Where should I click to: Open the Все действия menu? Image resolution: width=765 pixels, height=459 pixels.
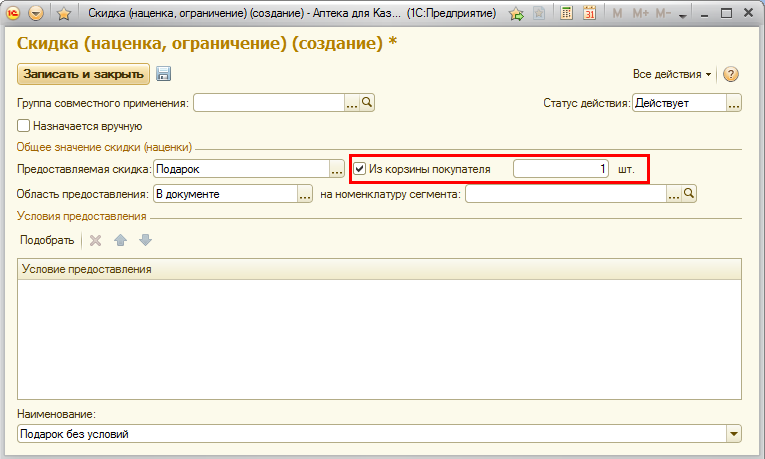click(x=672, y=74)
